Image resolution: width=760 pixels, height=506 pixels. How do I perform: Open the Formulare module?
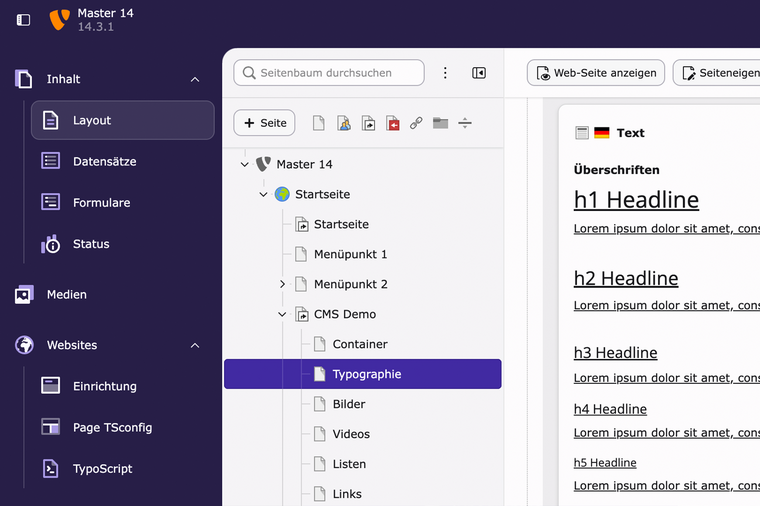tap(123, 203)
